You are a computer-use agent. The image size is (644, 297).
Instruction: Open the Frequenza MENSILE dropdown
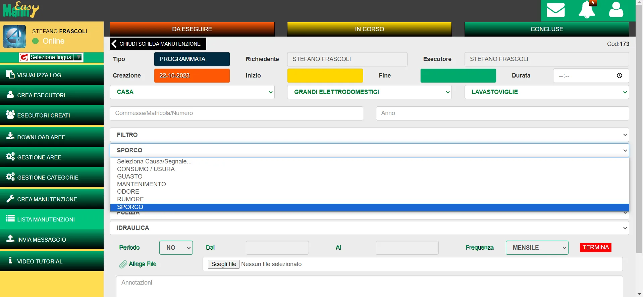(537, 248)
